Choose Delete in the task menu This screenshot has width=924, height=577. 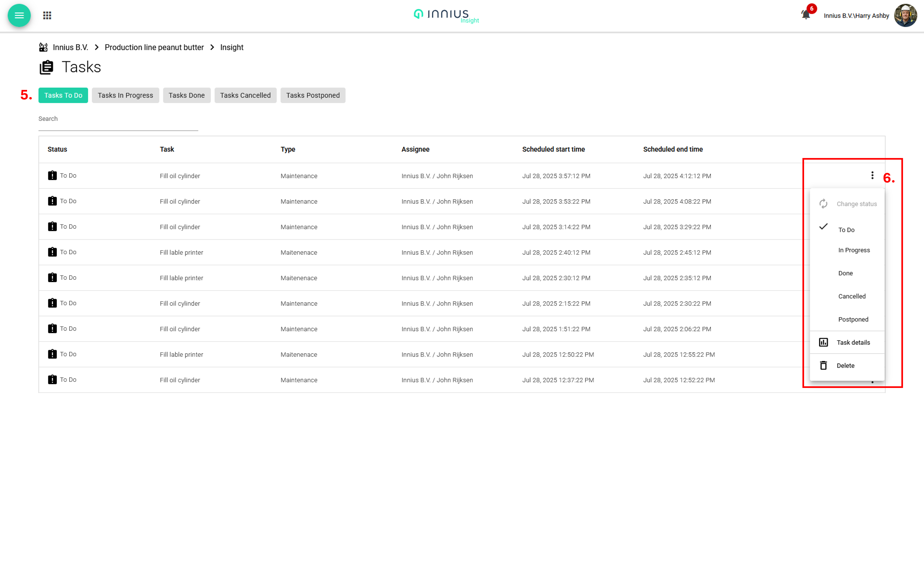coord(847,366)
